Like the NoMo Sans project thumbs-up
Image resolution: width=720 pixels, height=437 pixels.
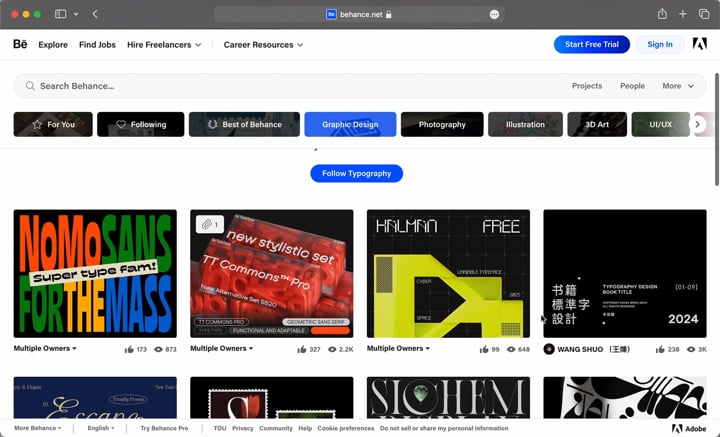click(x=129, y=349)
